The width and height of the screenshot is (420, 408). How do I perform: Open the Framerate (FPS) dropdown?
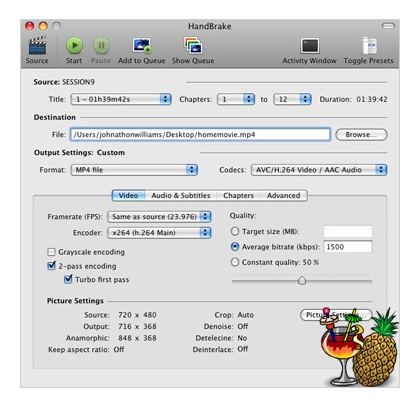click(159, 217)
